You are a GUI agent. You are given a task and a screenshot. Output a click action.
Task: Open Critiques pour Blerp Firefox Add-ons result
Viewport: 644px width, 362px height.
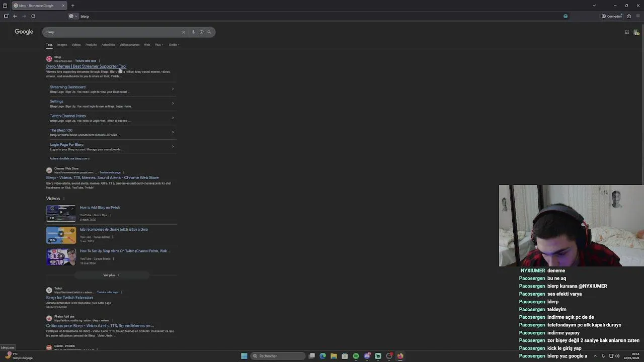[100, 326]
